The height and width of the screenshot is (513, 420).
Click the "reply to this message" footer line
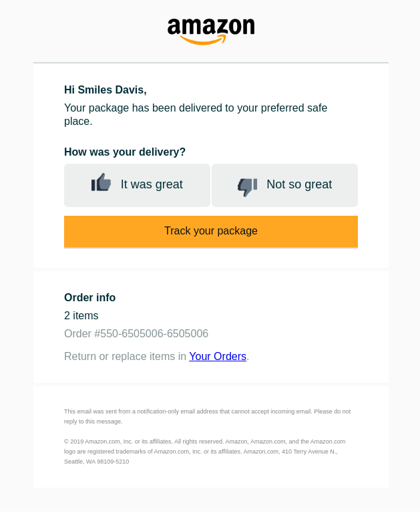pyautogui.click(x=93, y=421)
